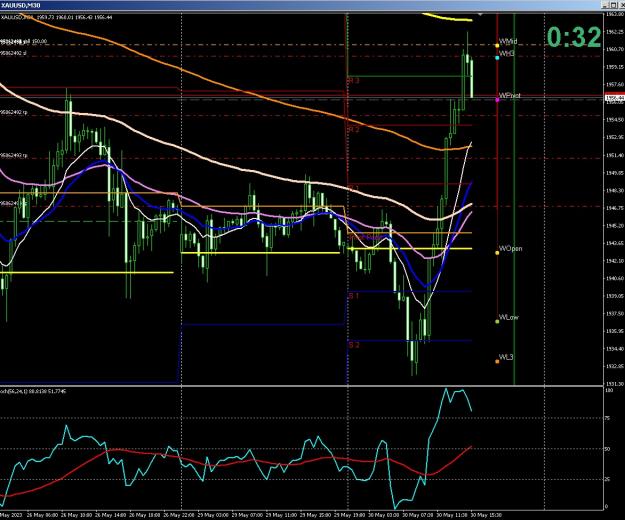Image resolution: width=625 pixels, height=520 pixels.
Task: Click 26 May 10:00 on time axis
Action: (x=76, y=515)
